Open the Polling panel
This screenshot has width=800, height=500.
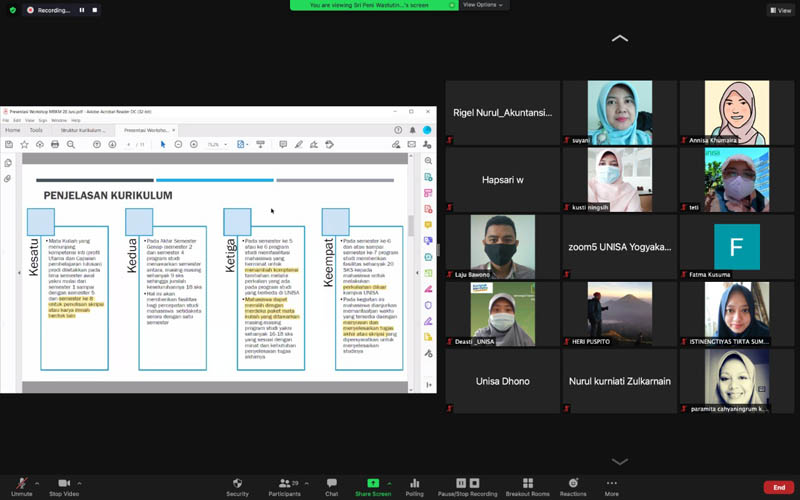point(414,487)
